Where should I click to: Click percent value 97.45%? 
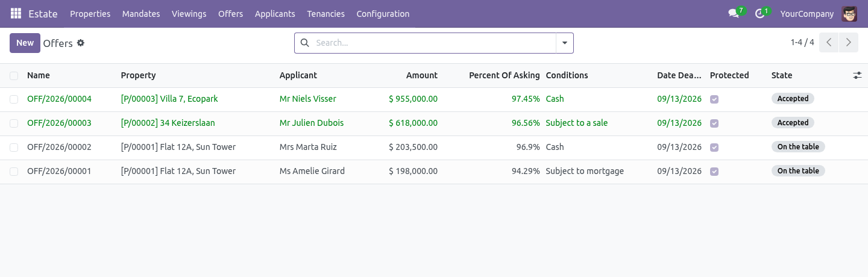tap(526, 99)
